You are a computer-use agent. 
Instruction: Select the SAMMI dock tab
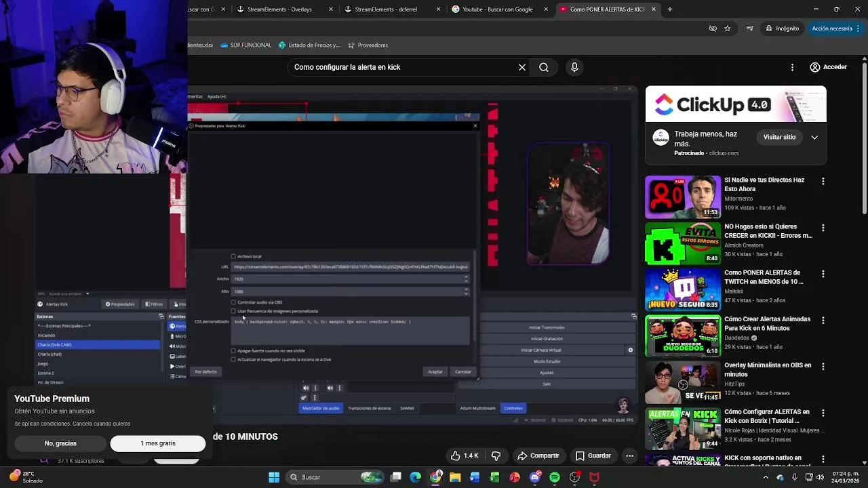(x=407, y=408)
